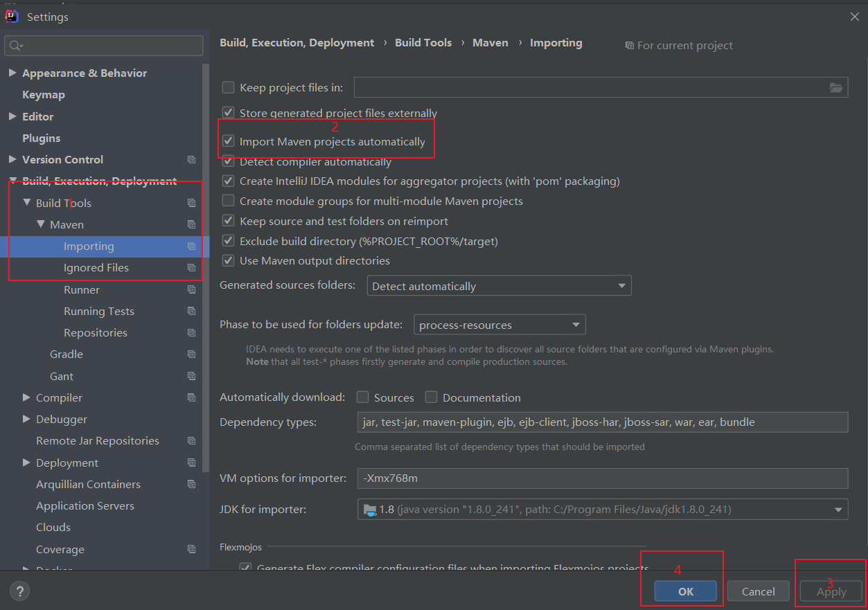Enable Keep project files in checkbox
868x610 pixels.
228,87
